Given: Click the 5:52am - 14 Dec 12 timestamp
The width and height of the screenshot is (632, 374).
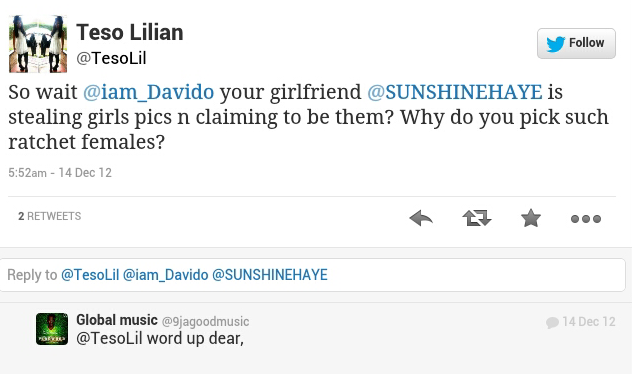Looking at the screenshot, I should [60, 172].
